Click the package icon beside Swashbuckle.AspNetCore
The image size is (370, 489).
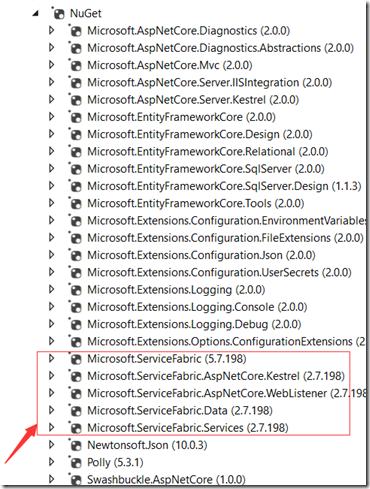click(76, 480)
